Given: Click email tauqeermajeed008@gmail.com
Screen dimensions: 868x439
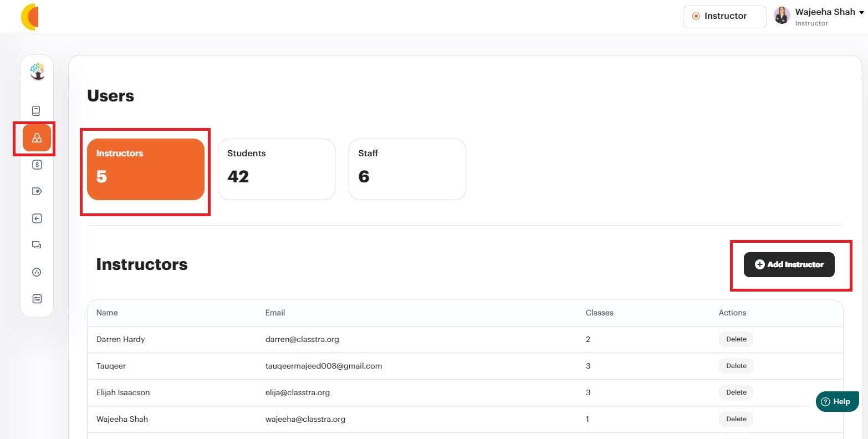Looking at the screenshot, I should pyautogui.click(x=324, y=366).
